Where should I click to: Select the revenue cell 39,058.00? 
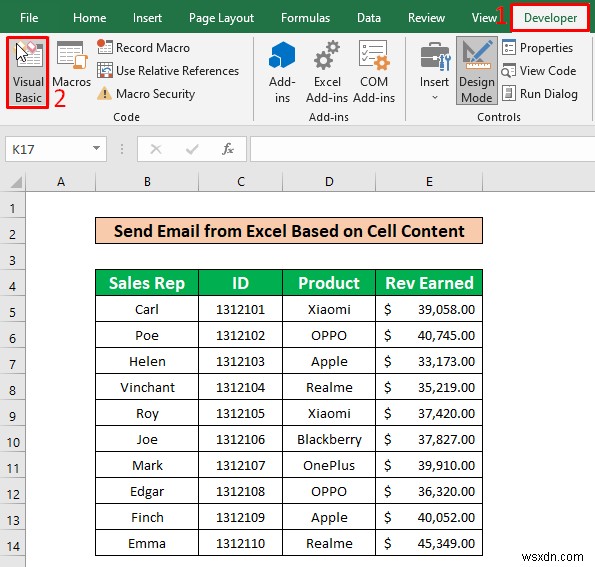point(429,309)
